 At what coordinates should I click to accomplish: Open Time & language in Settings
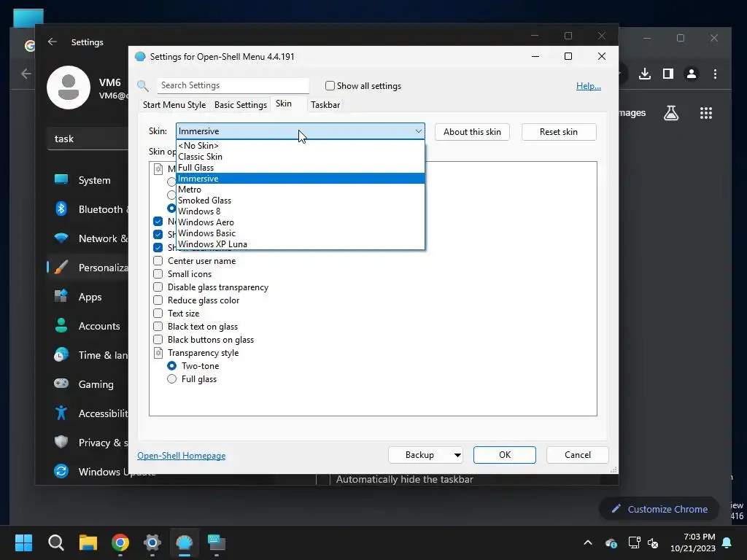coord(88,355)
